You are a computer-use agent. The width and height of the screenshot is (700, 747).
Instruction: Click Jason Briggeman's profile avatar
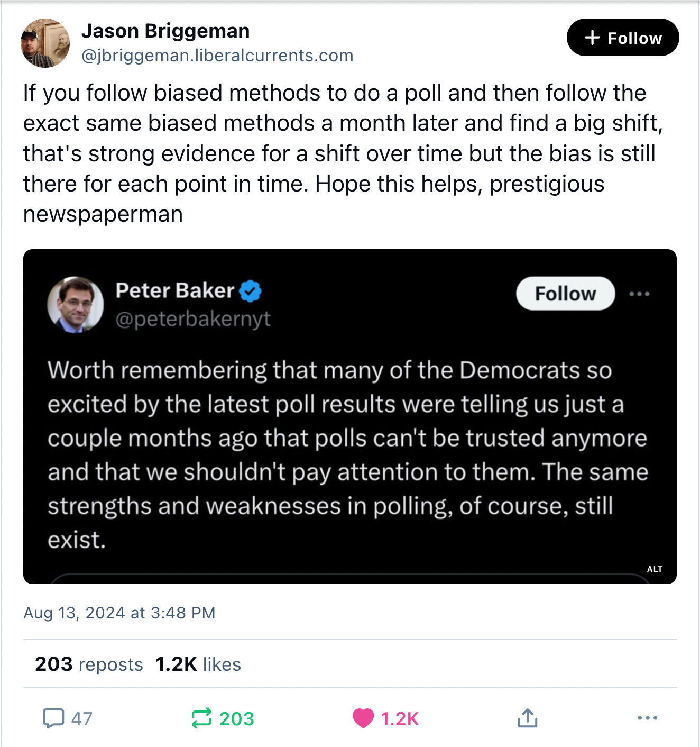click(x=45, y=42)
